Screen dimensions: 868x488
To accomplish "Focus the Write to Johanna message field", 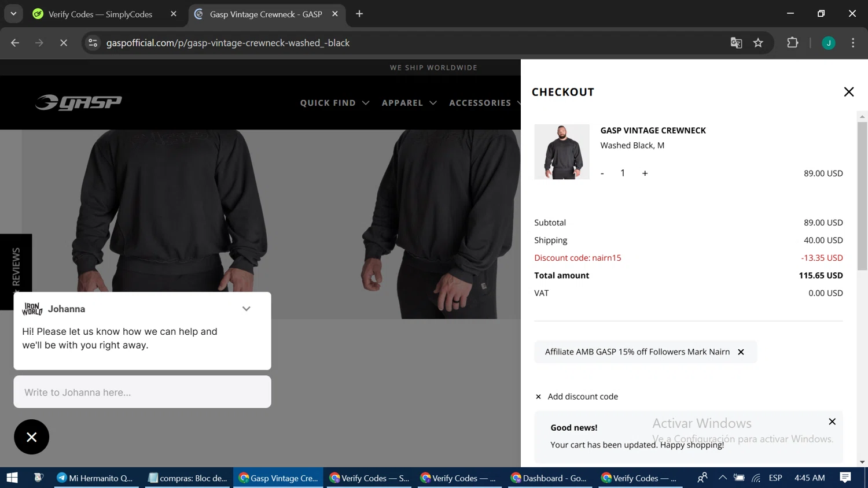I will pos(142,392).
